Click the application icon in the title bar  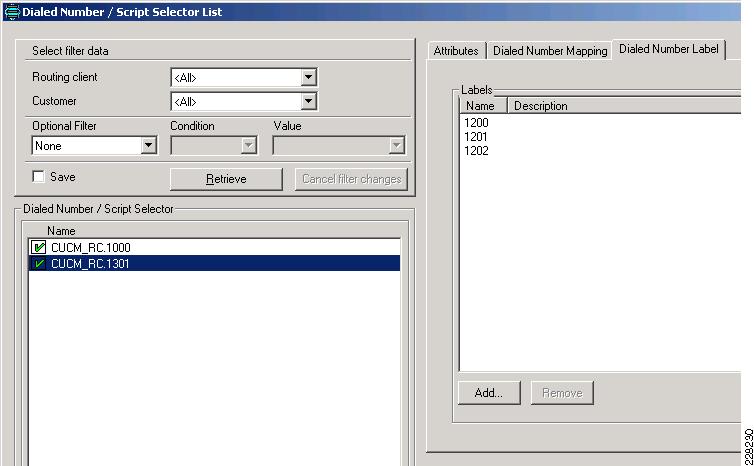[12, 12]
